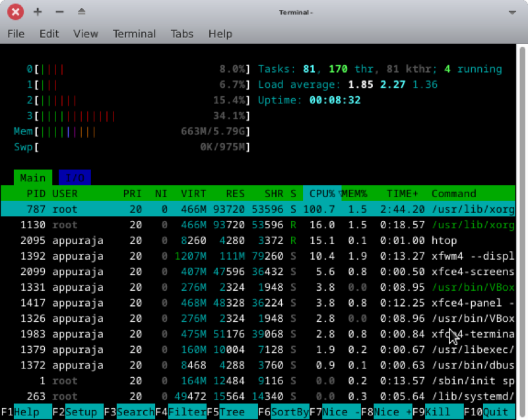Open the View menu

86,34
